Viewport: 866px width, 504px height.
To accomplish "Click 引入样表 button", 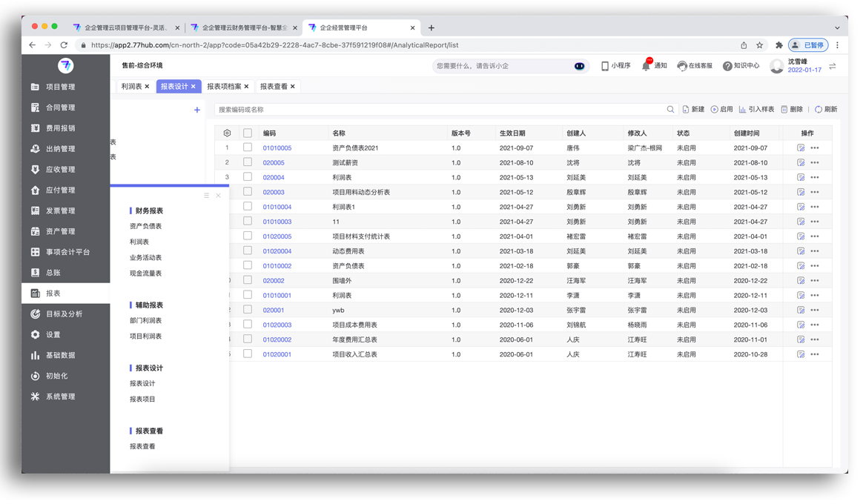I will coord(757,109).
